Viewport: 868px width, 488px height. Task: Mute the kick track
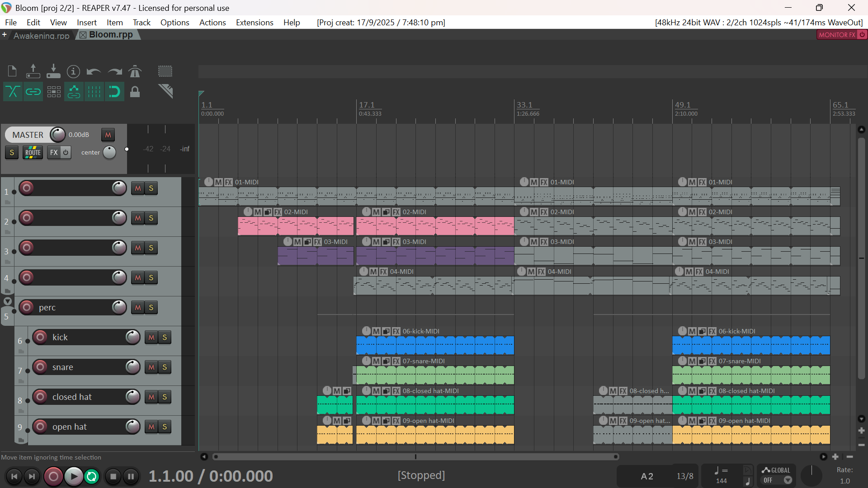pyautogui.click(x=151, y=338)
